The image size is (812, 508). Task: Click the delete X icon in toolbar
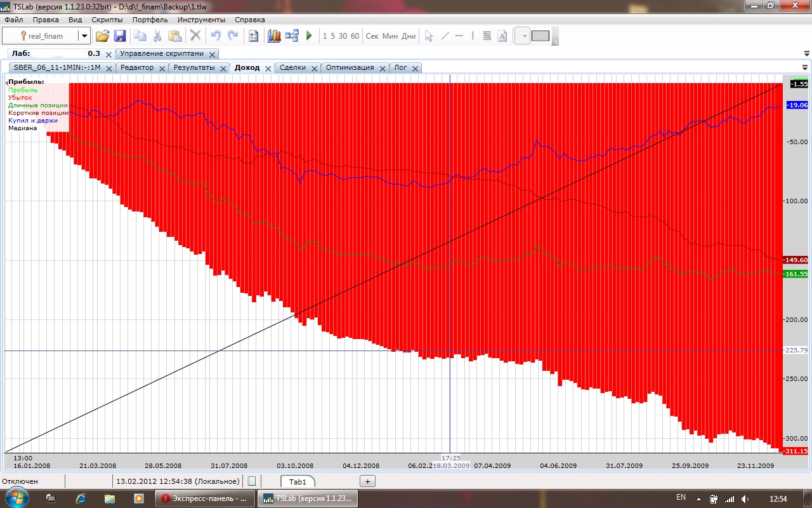pyautogui.click(x=195, y=36)
